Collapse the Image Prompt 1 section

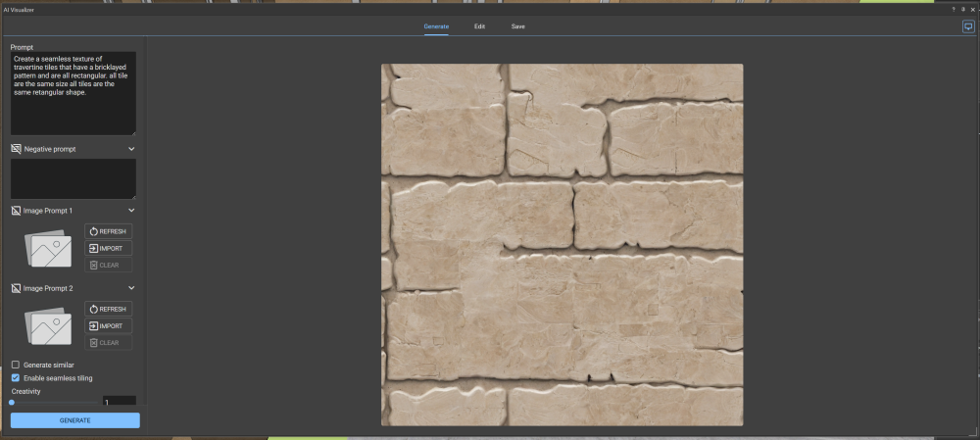(x=131, y=211)
